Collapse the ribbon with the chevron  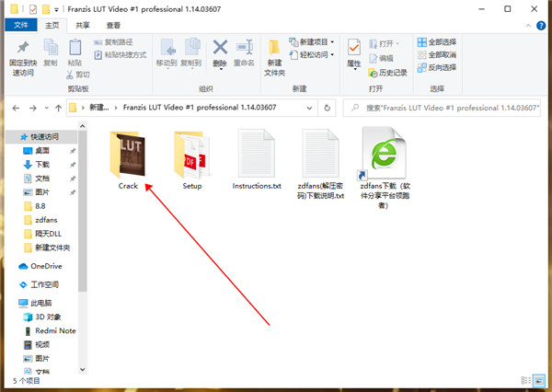tap(528, 26)
